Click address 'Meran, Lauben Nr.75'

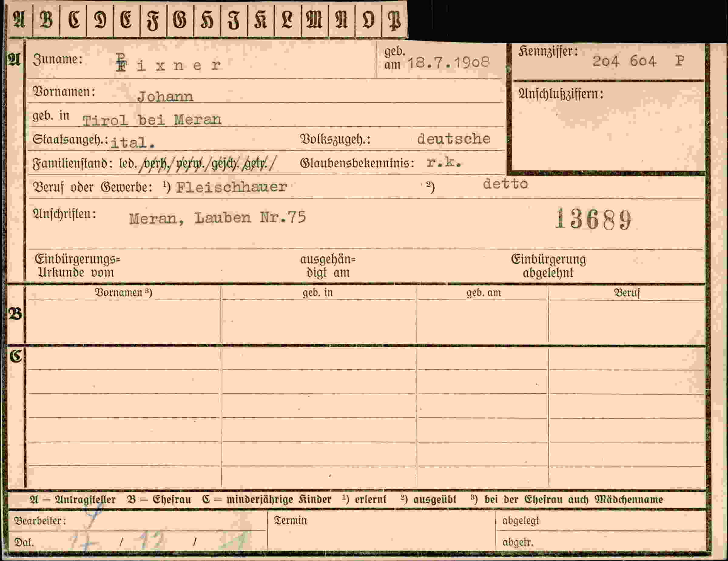pyautogui.click(x=217, y=218)
